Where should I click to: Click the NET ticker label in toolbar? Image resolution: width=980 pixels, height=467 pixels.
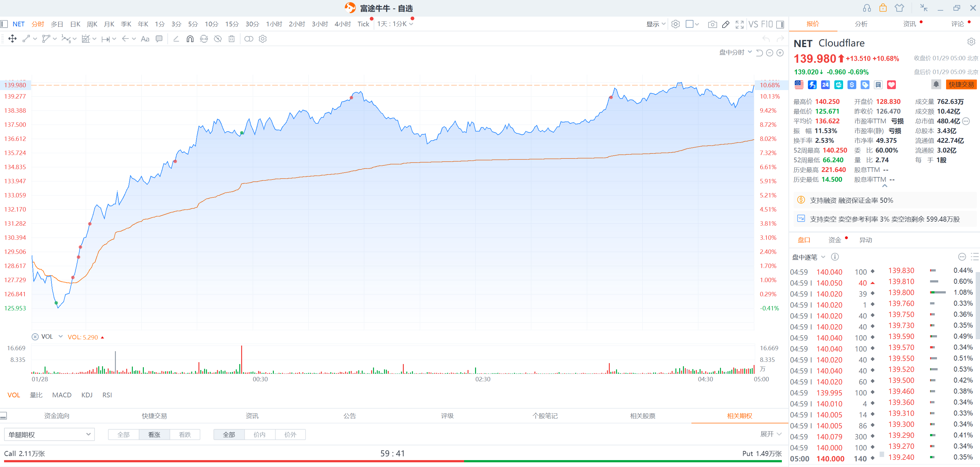(x=18, y=24)
